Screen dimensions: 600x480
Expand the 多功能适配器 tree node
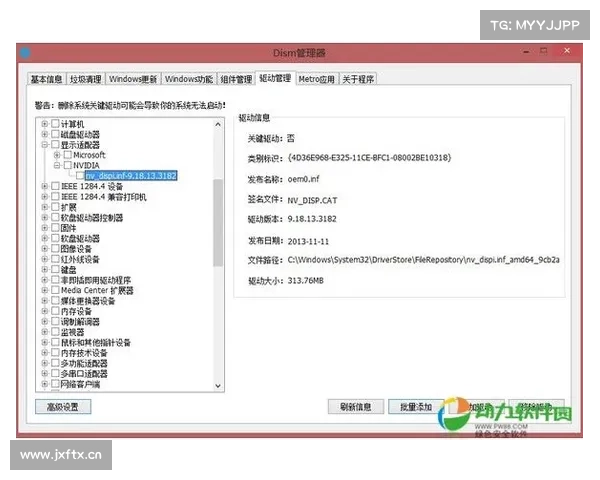pos(45,362)
